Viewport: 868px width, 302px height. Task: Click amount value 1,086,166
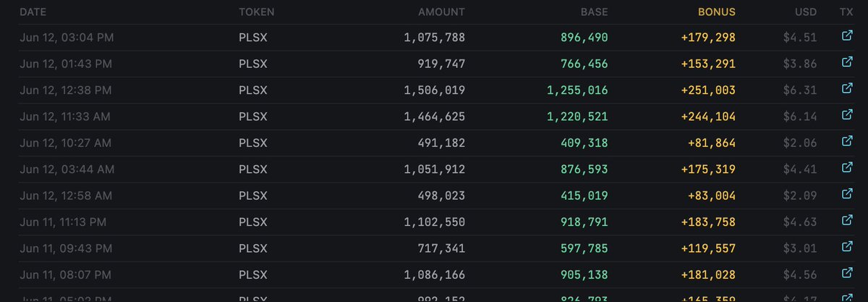(435, 275)
